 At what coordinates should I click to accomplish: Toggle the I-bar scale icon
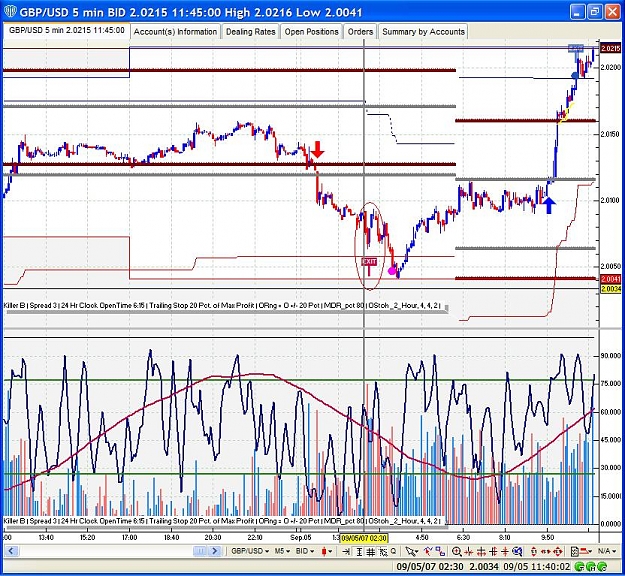point(359,551)
